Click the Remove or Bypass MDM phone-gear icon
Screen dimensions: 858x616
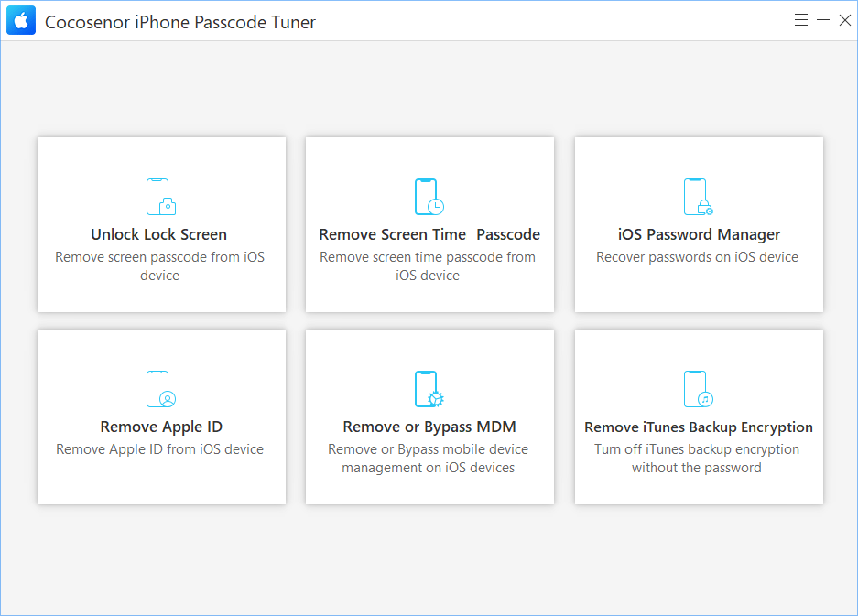(x=429, y=389)
